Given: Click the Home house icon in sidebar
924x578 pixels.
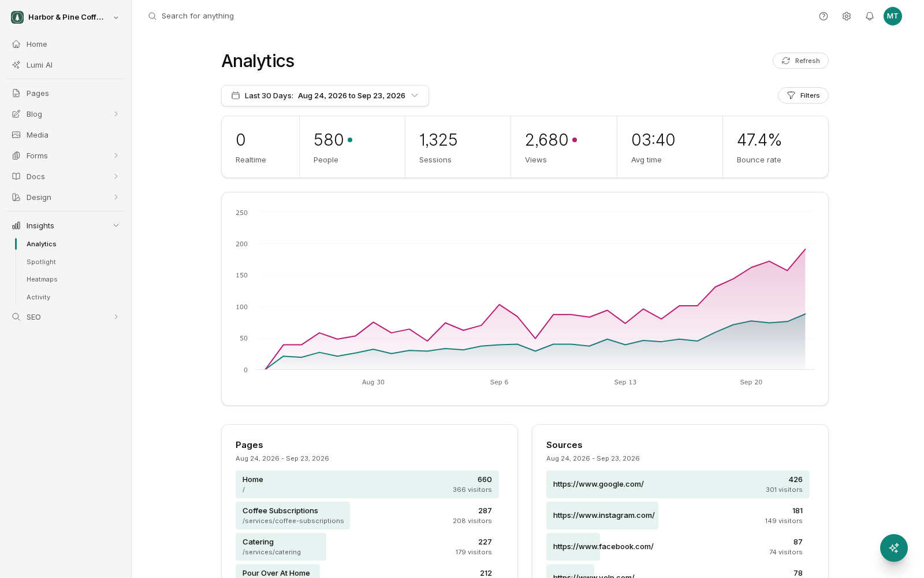Looking at the screenshot, I should coord(16,44).
